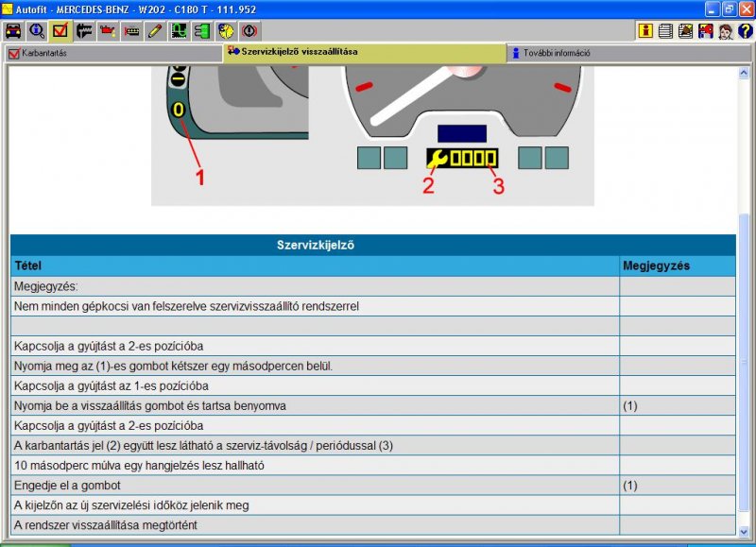Image resolution: width=756 pixels, height=547 pixels.
Task: Click the Szervizkijelző table title
Action: click(316, 245)
